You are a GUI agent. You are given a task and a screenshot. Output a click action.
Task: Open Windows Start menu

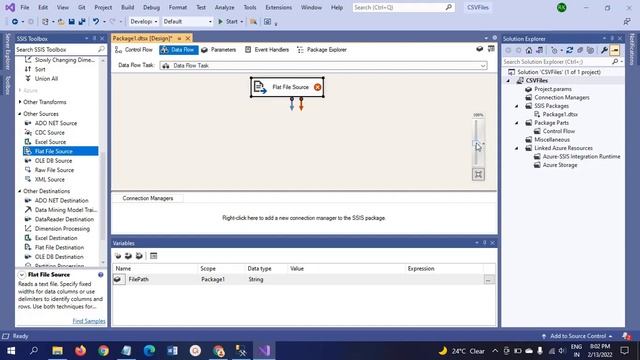[11, 351]
